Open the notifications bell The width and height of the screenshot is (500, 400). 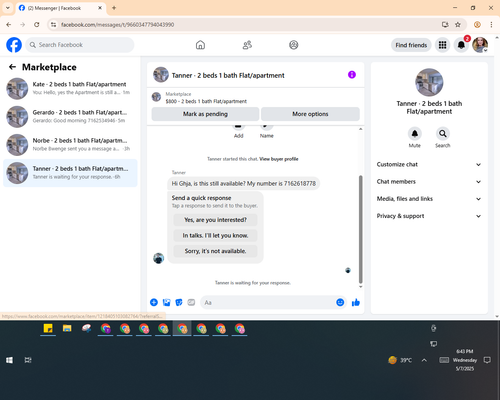[461, 45]
